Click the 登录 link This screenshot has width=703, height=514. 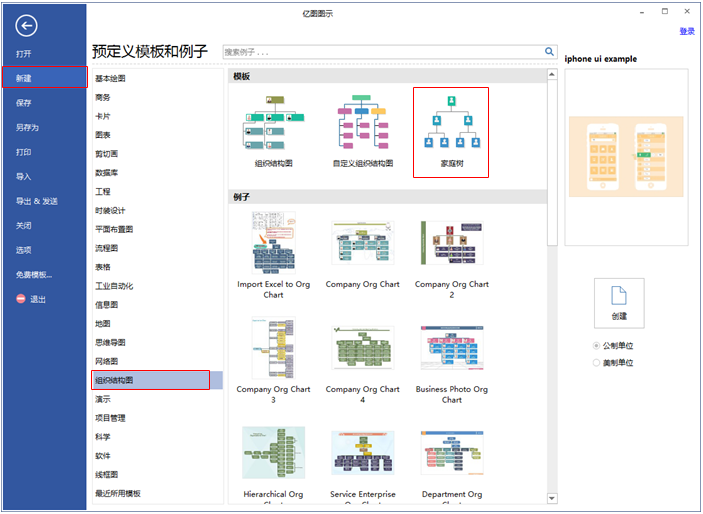pos(687,31)
